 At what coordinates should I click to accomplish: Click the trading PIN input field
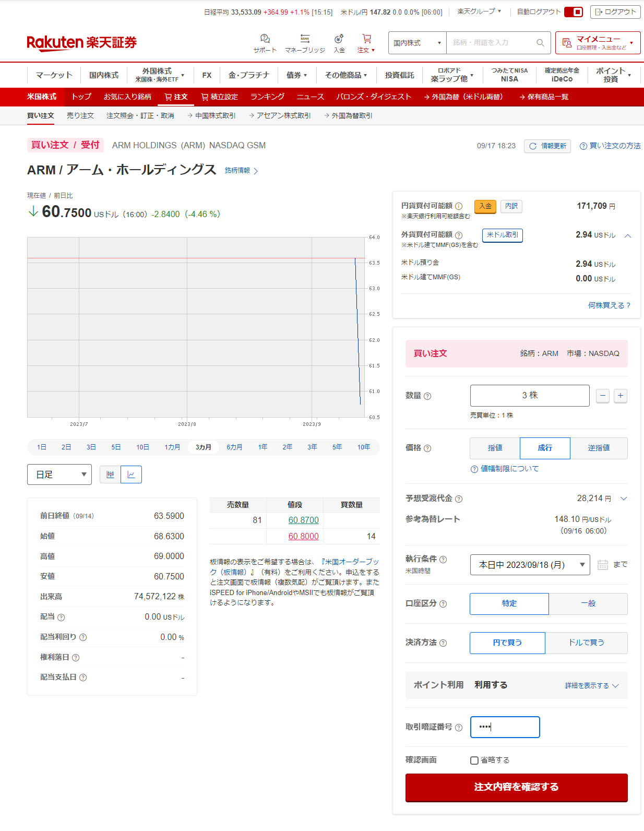[505, 727]
